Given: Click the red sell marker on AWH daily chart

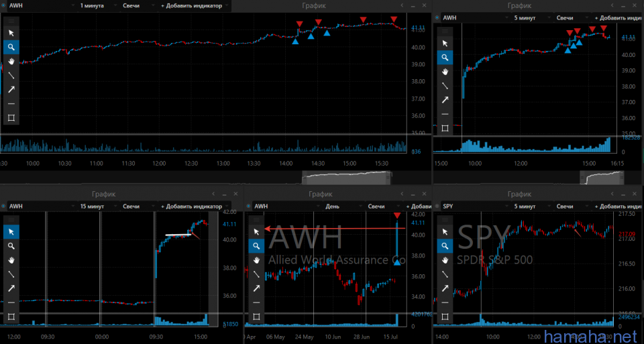Looking at the screenshot, I should pyautogui.click(x=396, y=216).
